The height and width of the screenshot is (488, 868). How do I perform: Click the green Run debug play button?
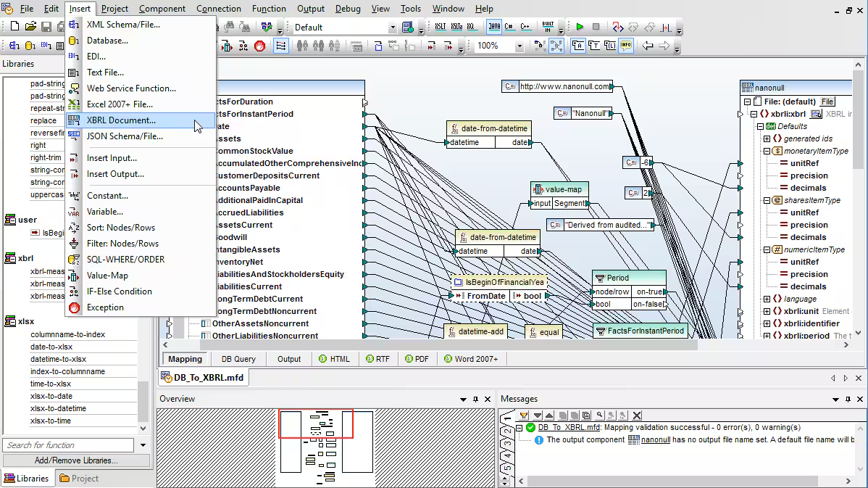580,27
